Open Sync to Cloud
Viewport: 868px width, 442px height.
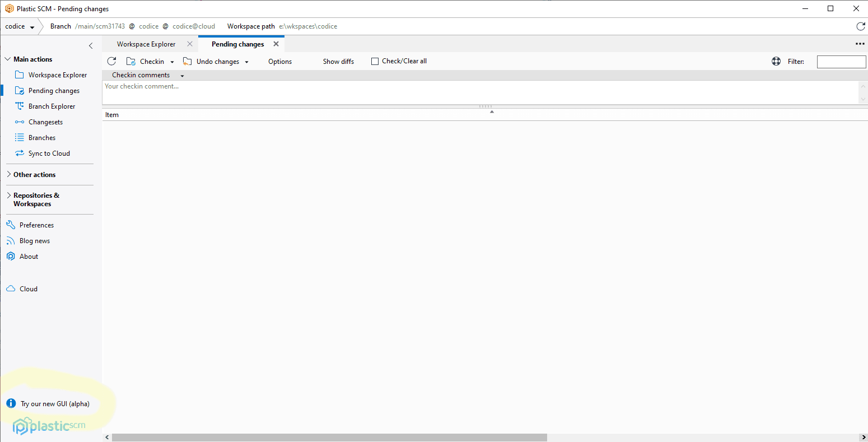pos(49,153)
